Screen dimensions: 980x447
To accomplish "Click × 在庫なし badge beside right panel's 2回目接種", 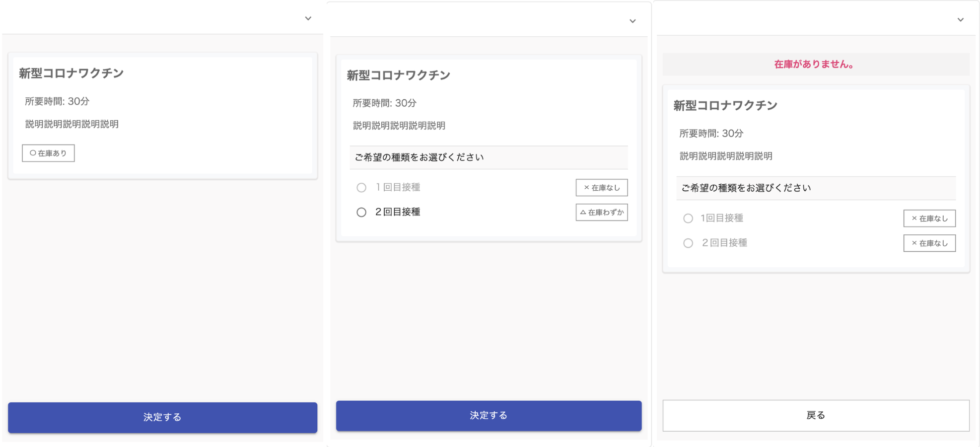I will [x=929, y=243].
